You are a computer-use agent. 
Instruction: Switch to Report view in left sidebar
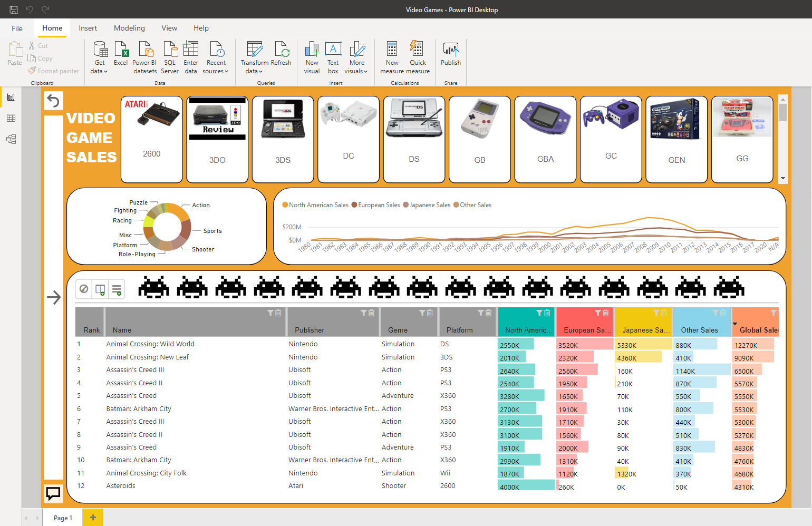click(11, 97)
